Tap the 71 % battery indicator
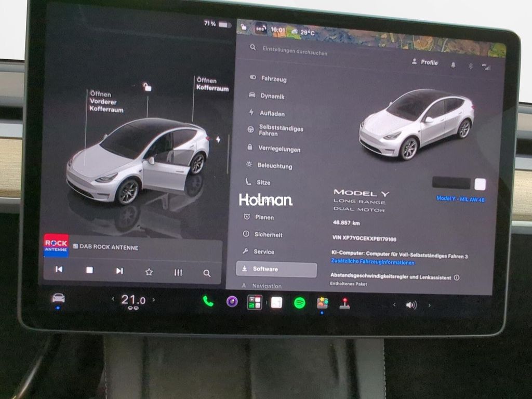532x399 pixels. (218, 24)
